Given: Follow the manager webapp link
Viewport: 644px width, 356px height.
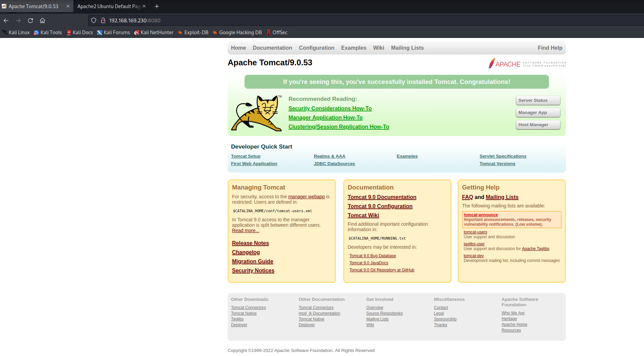Looking at the screenshot, I should tap(306, 197).
